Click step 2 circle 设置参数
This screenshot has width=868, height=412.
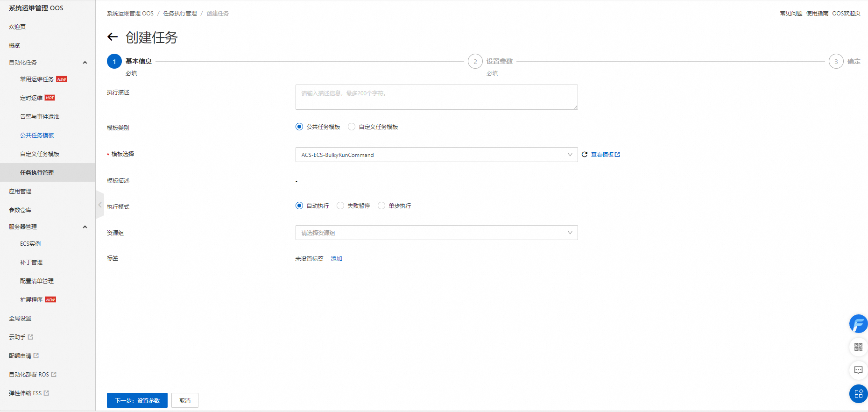(475, 61)
